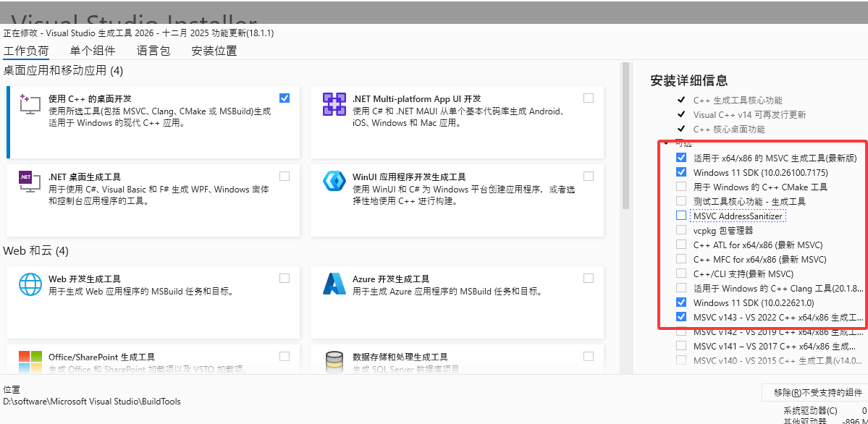The image size is (868, 424).
Task: Check 数据存储和处理生成工具 workload checkbox
Action: pos(589,356)
